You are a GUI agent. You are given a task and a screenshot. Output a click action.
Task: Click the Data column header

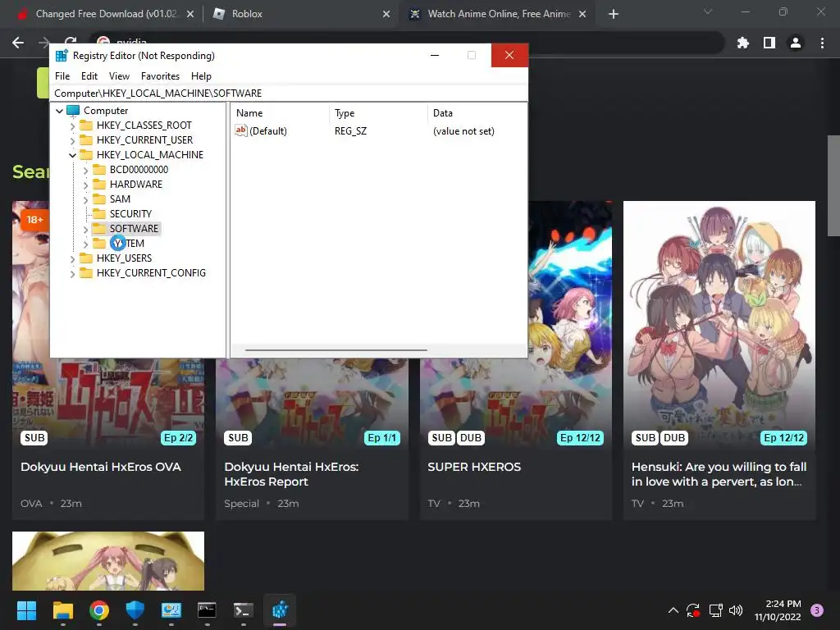(477, 113)
